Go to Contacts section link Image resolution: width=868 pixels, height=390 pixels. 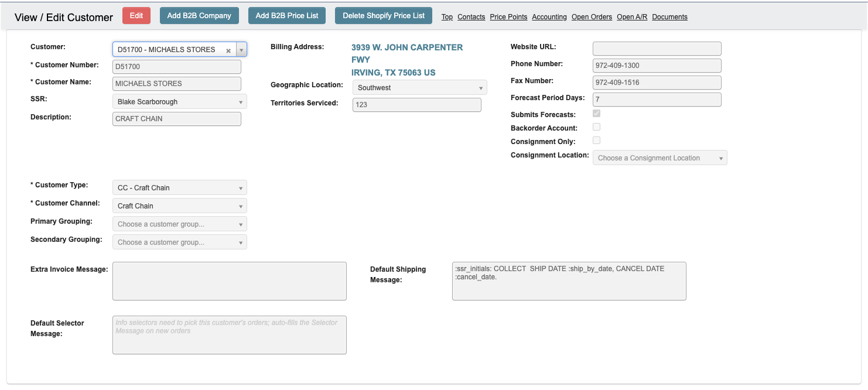471,17
